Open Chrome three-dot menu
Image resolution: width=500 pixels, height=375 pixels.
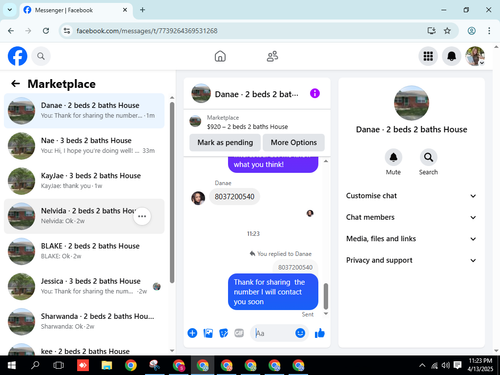pyautogui.click(x=489, y=31)
